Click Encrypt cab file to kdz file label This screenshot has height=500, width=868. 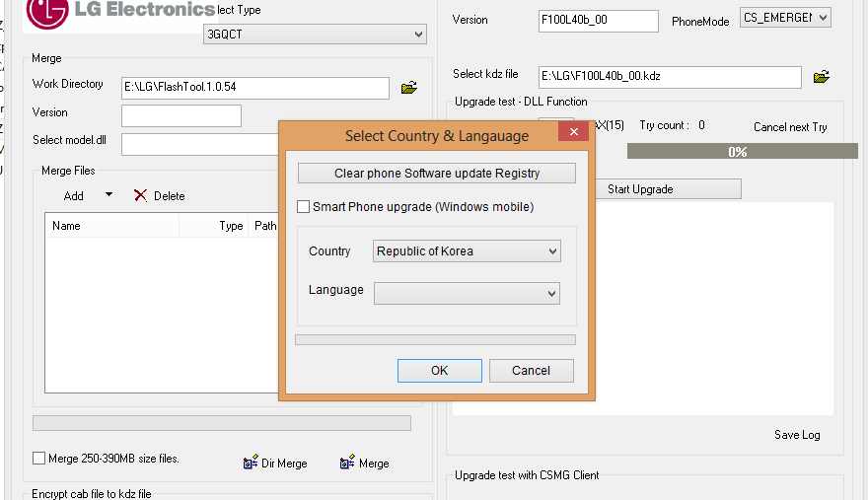pos(92,493)
